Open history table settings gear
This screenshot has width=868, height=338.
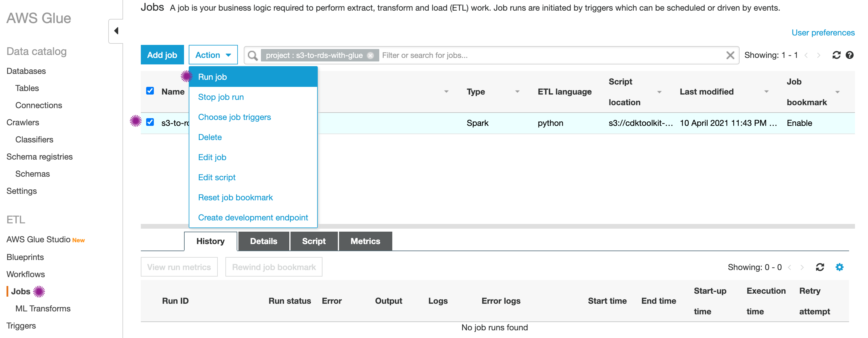(x=839, y=267)
